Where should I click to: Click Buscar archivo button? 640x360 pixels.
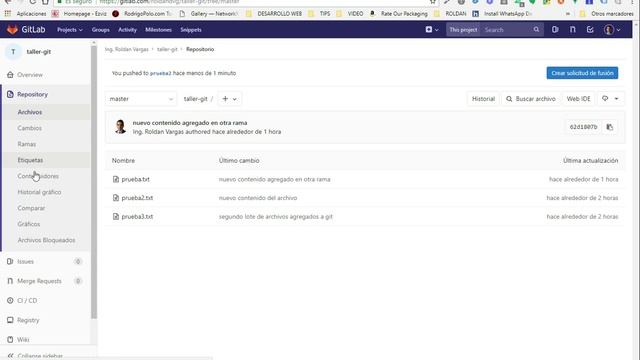click(531, 99)
